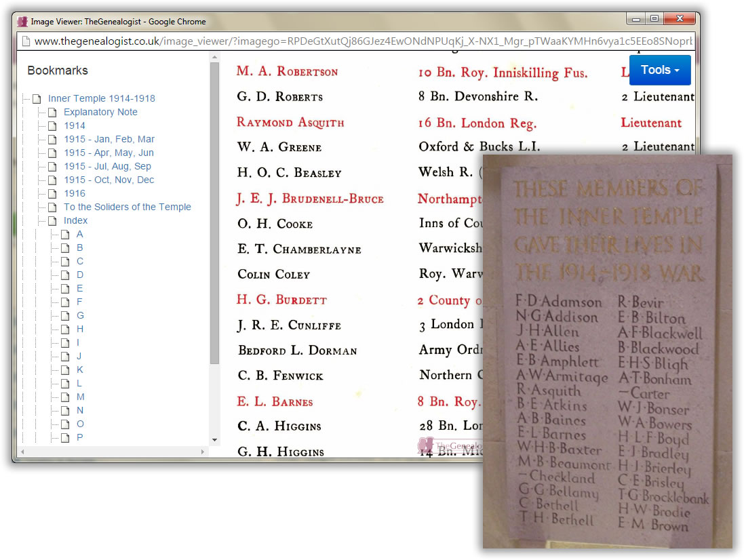Click the bookmarks horizontal scroll-right arrow
This screenshot has width=744, height=560.
tap(203, 452)
